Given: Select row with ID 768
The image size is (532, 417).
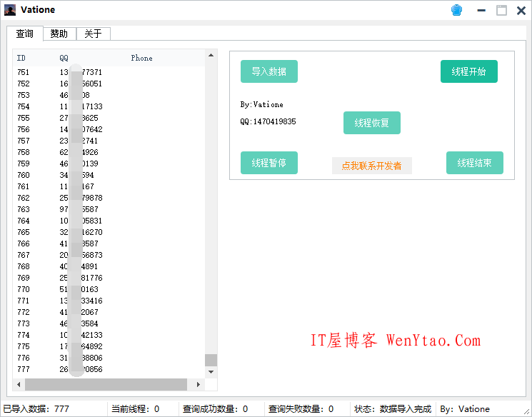Looking at the screenshot, I should pyautogui.click(x=109, y=266).
